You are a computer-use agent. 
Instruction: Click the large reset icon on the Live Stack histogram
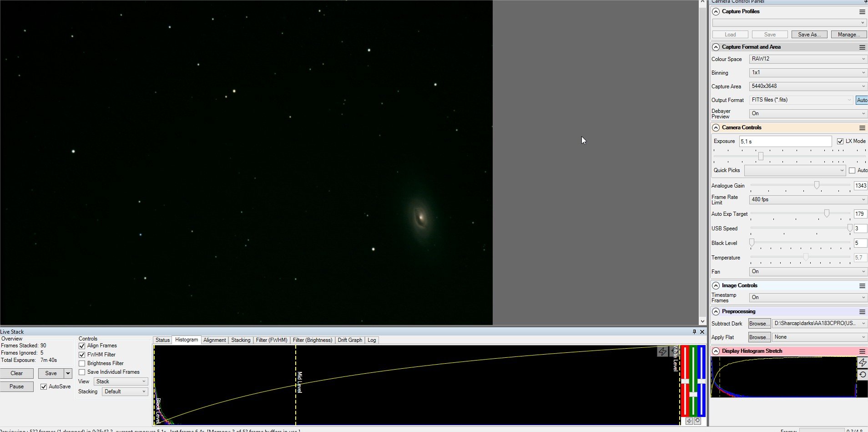(x=674, y=351)
